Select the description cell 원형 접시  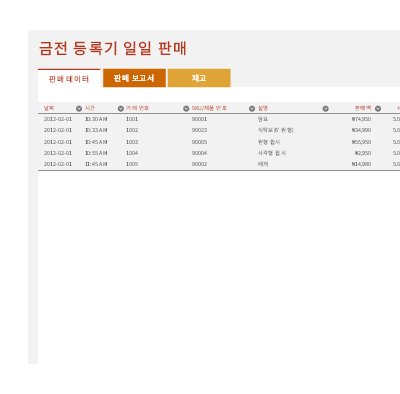pyautogui.click(x=269, y=142)
